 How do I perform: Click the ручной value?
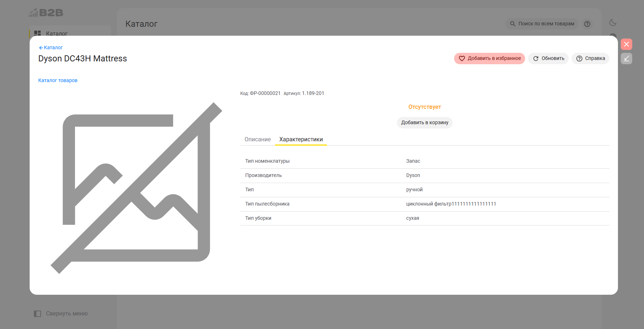[414, 190]
